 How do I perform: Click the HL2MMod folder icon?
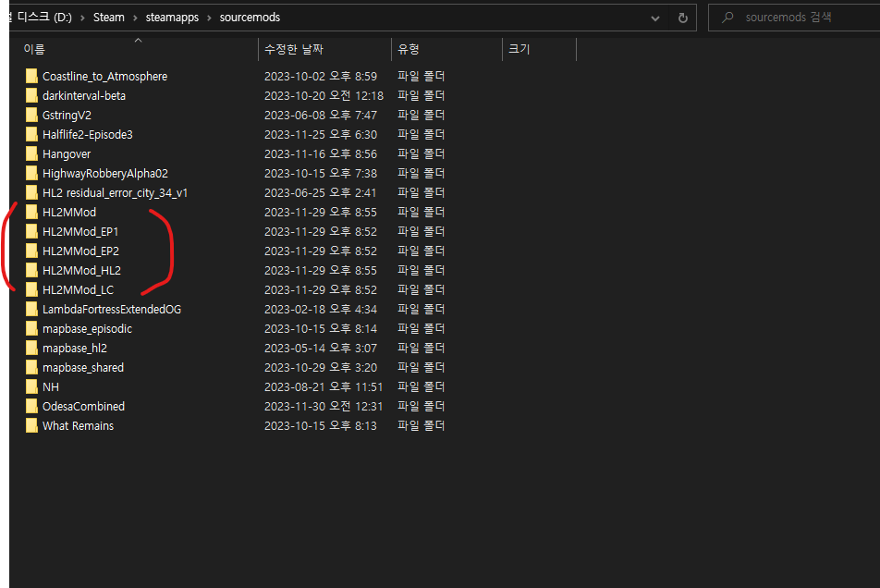coord(31,212)
